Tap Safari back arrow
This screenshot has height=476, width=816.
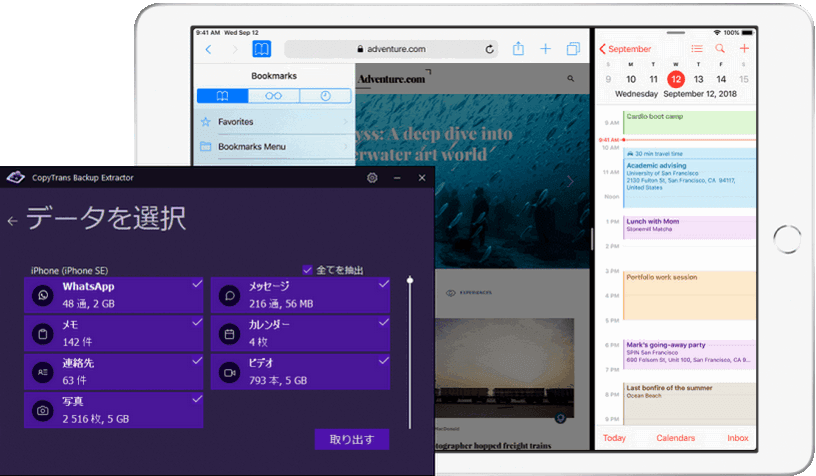pos(208,49)
